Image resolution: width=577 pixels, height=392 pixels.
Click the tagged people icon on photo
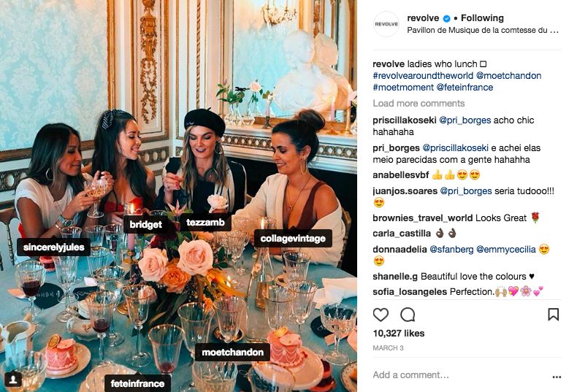pyautogui.click(x=12, y=378)
